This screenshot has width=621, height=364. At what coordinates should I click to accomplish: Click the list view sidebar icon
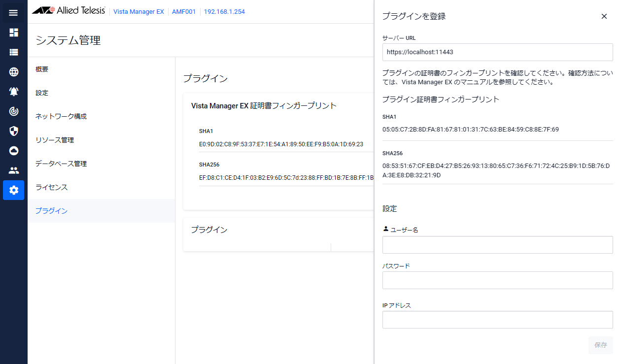coord(13,52)
